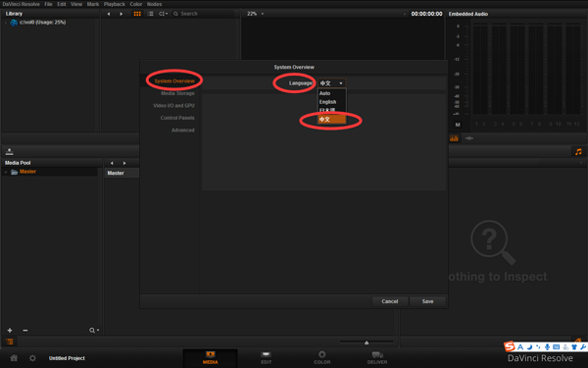Toggle the orange metadata list icon
Viewport: 588px width, 368px height.
[x=10, y=342]
